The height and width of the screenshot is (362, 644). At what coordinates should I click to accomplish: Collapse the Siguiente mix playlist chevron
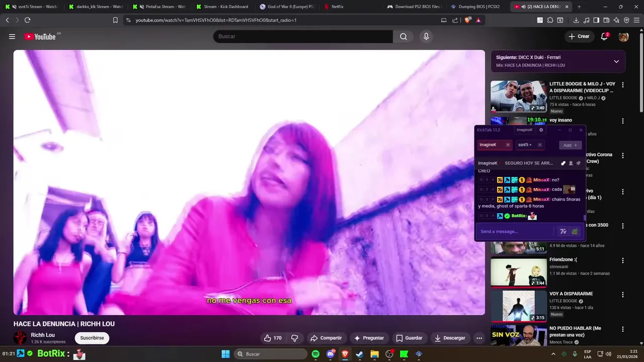(616, 61)
